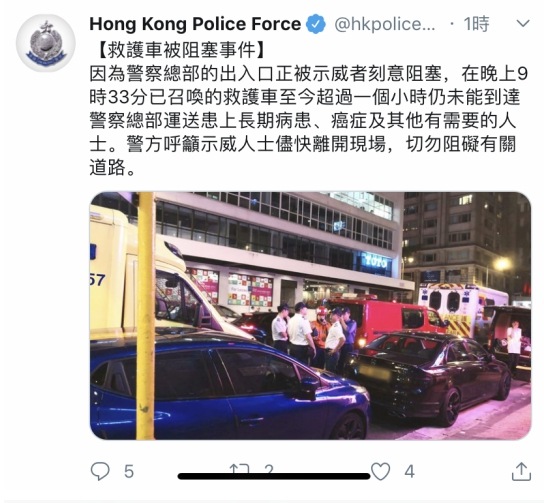Open tweet headline 救護車被阻塞事件
The width and height of the screenshot is (544, 503).
tap(181, 51)
